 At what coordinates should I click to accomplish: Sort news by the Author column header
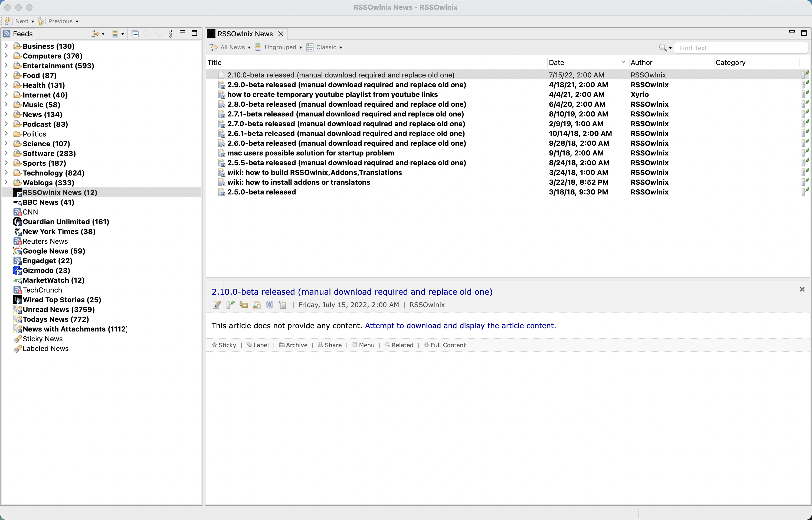point(671,63)
